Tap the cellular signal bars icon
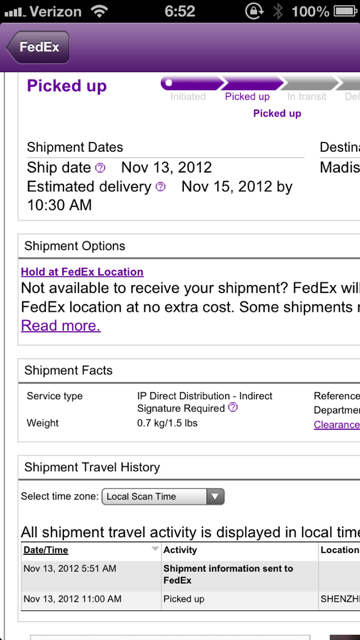The image size is (360, 640). (14, 12)
